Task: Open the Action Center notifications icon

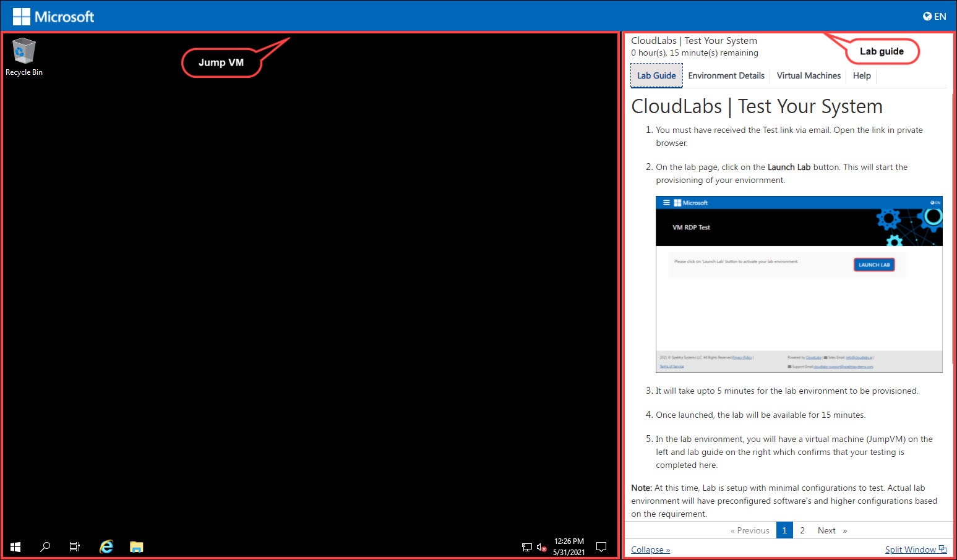Action: click(601, 547)
